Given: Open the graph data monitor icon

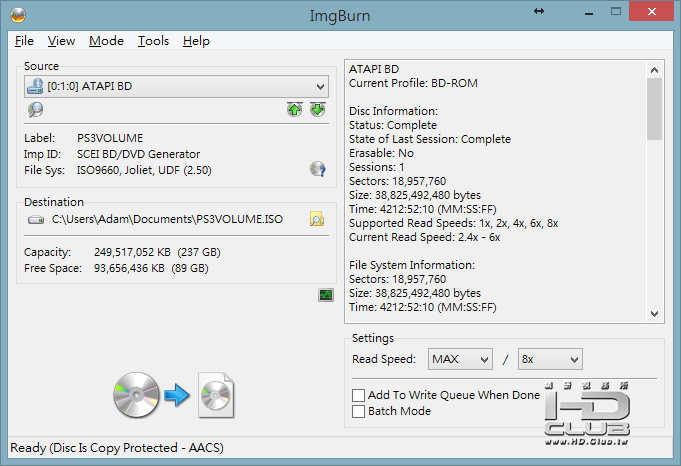Looking at the screenshot, I should pyautogui.click(x=326, y=295).
